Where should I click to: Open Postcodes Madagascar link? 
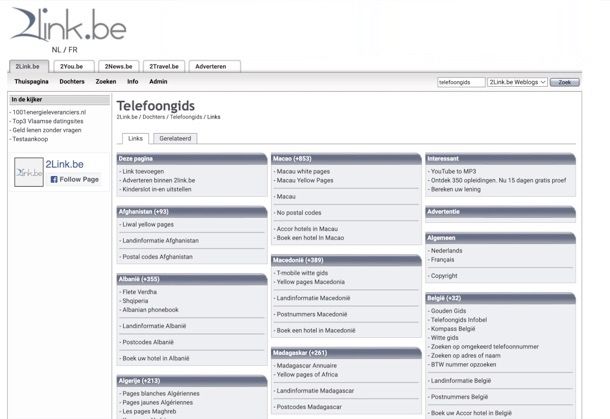pos(309,407)
